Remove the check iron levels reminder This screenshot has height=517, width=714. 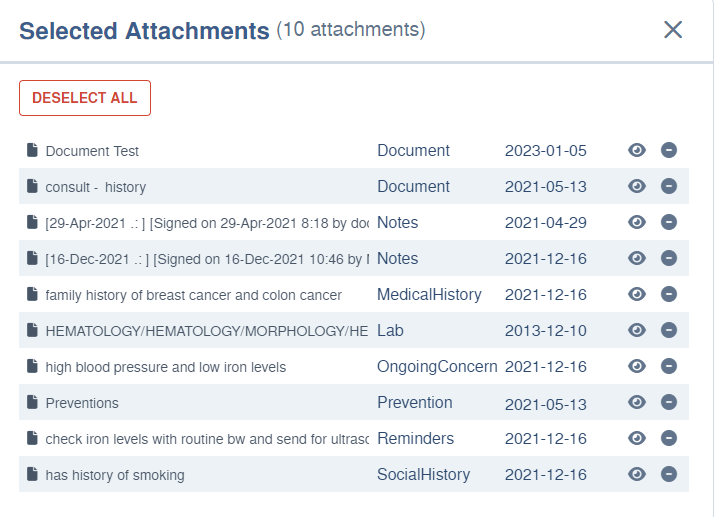click(669, 438)
